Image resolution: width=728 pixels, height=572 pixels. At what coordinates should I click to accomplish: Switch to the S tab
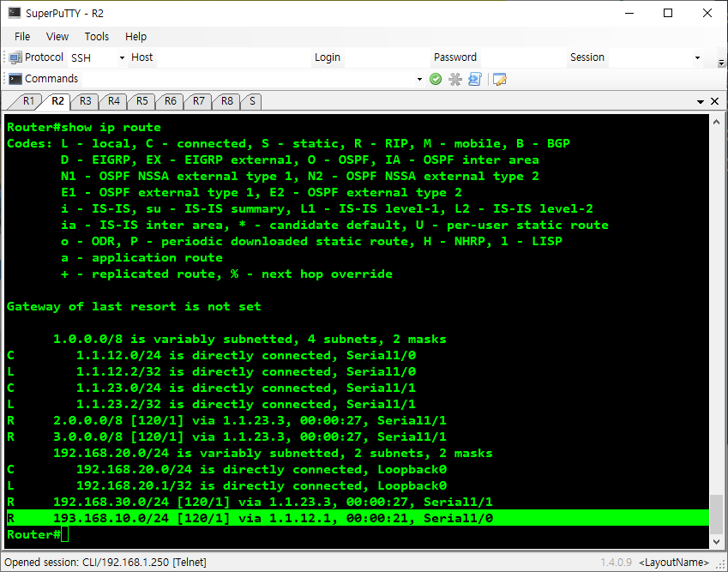tap(252, 101)
